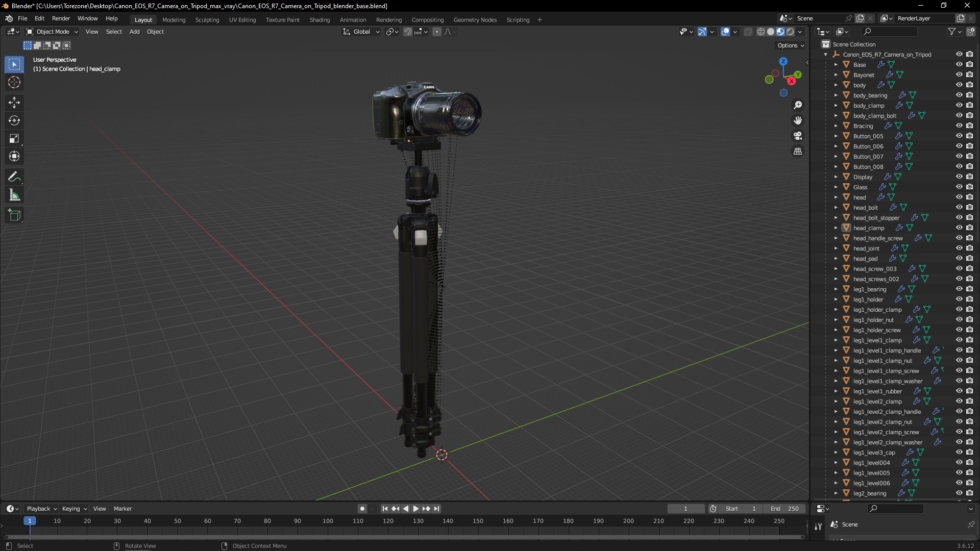Play the animation forward
Viewport: 980px width, 551px height.
tap(415, 509)
